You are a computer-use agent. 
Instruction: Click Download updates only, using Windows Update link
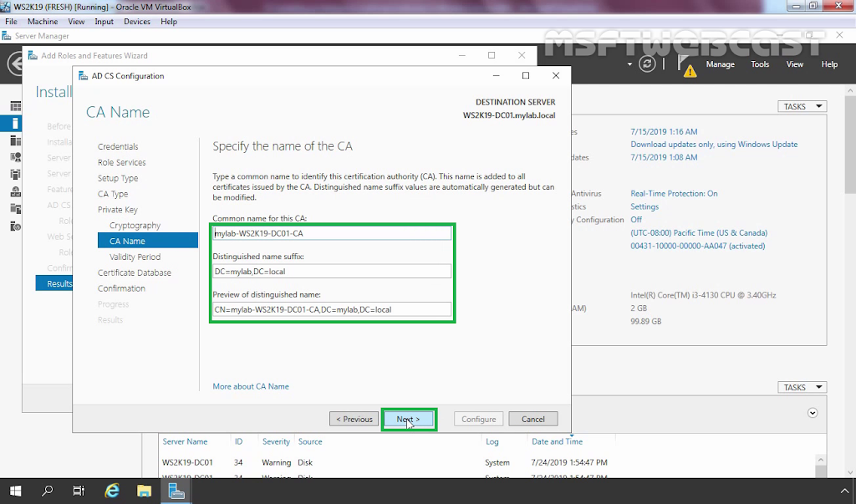[x=714, y=144]
